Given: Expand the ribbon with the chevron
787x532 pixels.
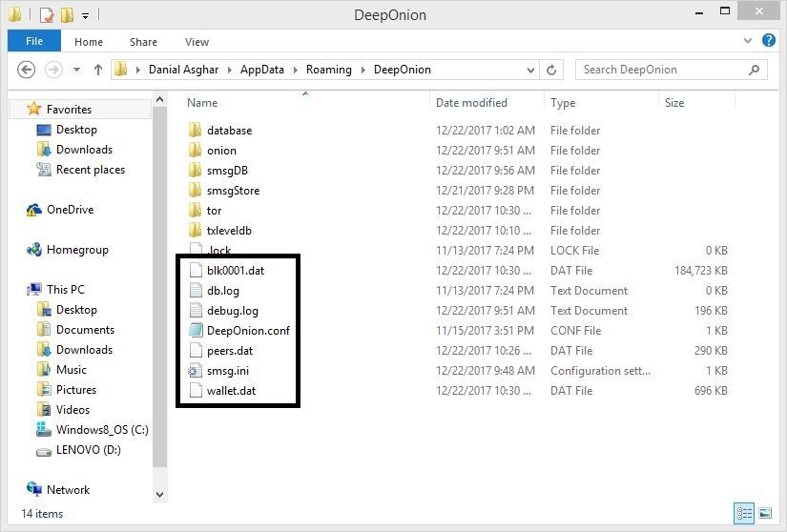Looking at the screenshot, I should (748, 41).
